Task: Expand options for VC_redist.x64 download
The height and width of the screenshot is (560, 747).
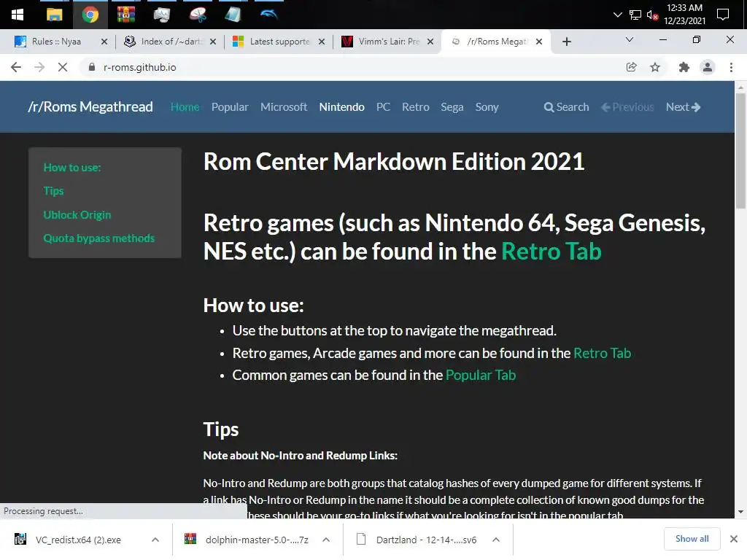Action: pyautogui.click(x=155, y=540)
